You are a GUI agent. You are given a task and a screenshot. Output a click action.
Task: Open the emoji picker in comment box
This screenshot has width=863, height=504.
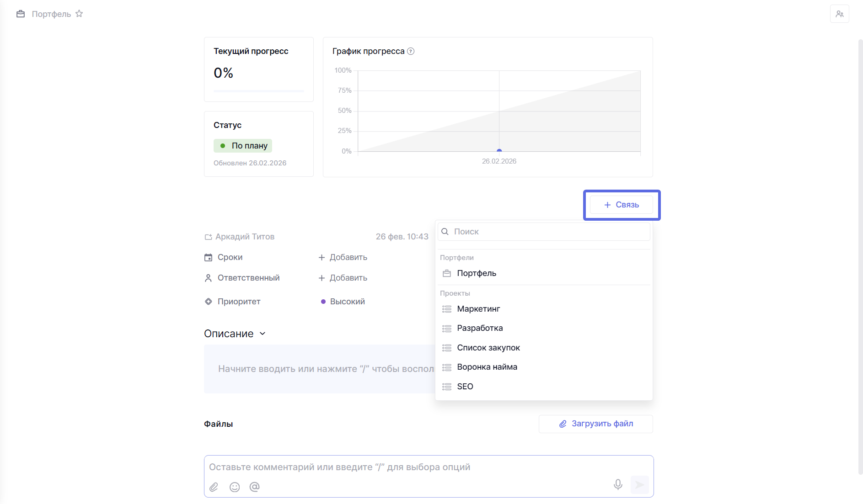tap(235, 487)
